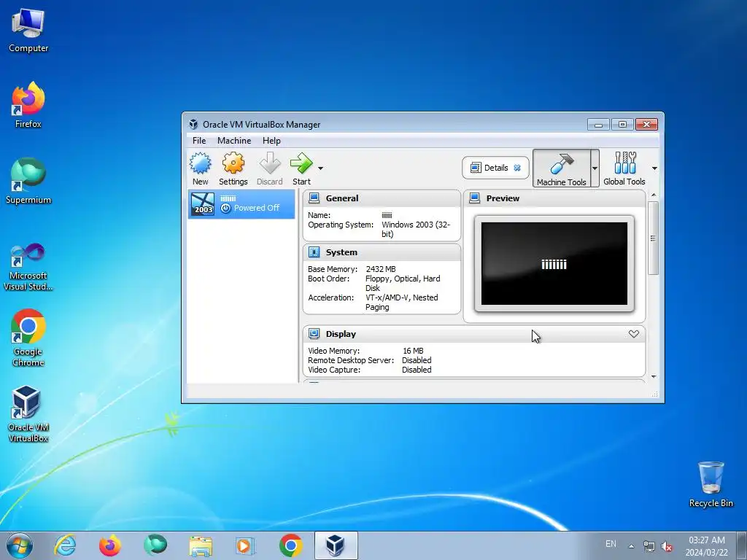747x560 pixels.
Task: Click the Remote Desktop Server Disabled value
Action: coord(417,360)
